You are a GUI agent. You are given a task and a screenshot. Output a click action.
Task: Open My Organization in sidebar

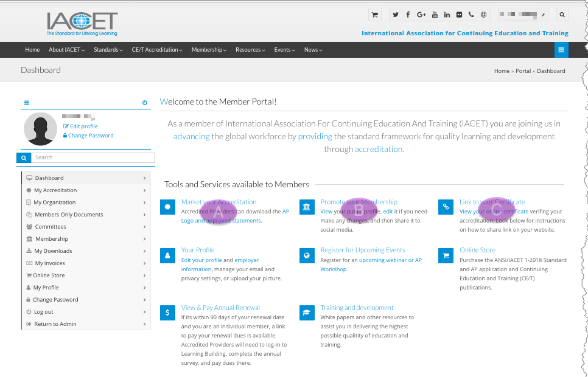[x=86, y=202]
